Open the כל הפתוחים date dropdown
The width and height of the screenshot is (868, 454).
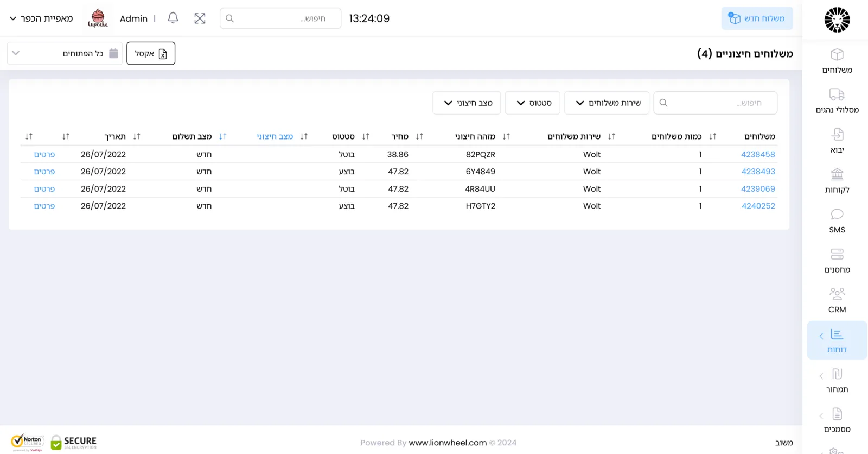tap(65, 53)
